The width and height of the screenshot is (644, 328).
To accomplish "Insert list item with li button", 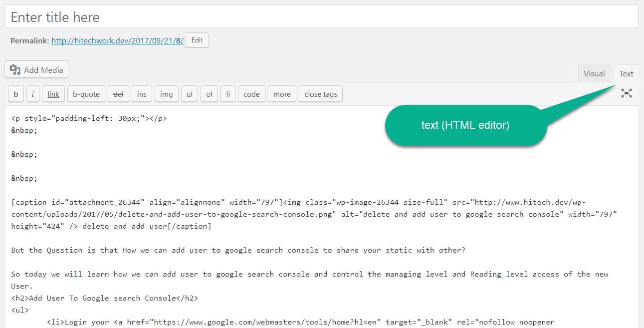I will pyautogui.click(x=228, y=94).
